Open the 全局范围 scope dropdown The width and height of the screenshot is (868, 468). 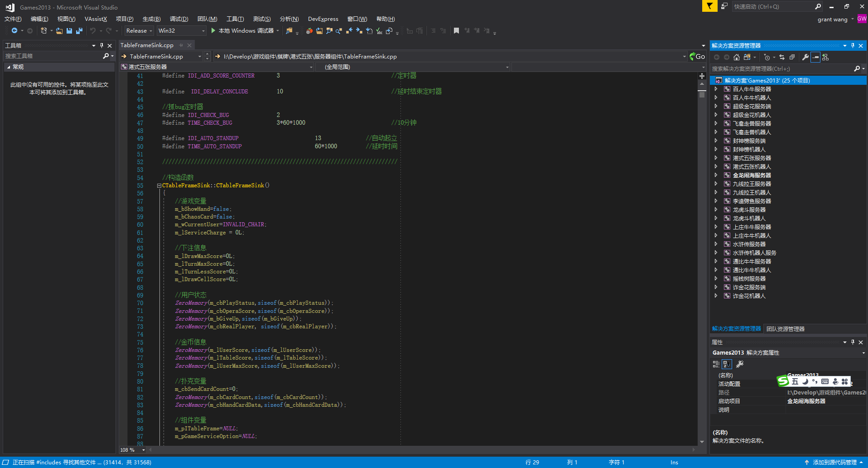click(x=507, y=67)
